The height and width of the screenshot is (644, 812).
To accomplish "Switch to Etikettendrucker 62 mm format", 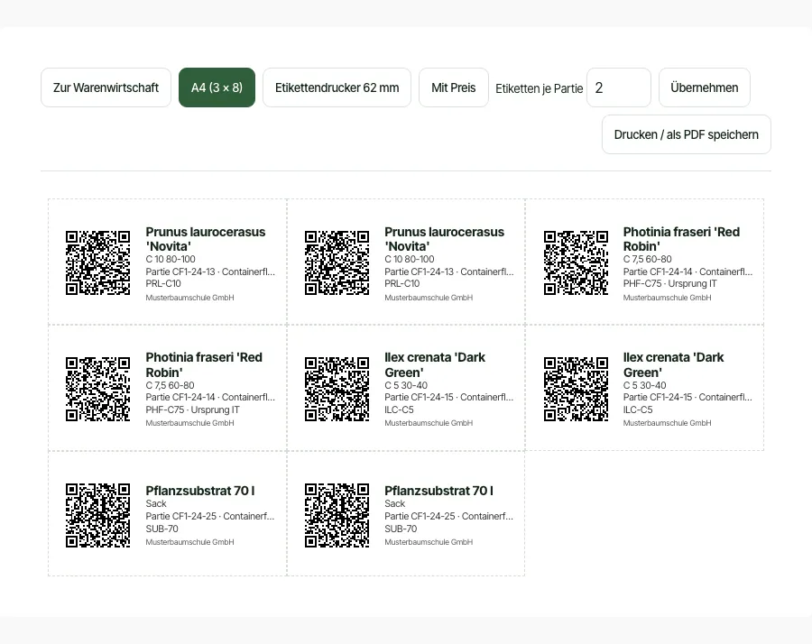I will pyautogui.click(x=337, y=87).
